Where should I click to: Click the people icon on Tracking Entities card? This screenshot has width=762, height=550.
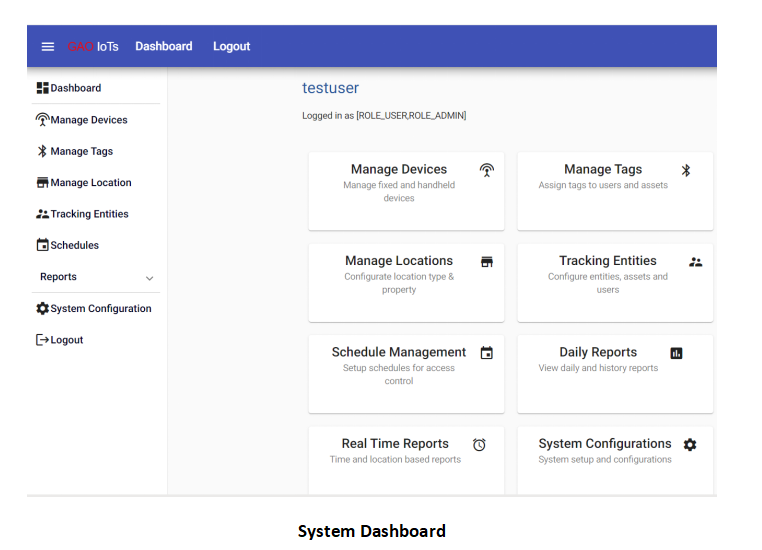click(696, 262)
